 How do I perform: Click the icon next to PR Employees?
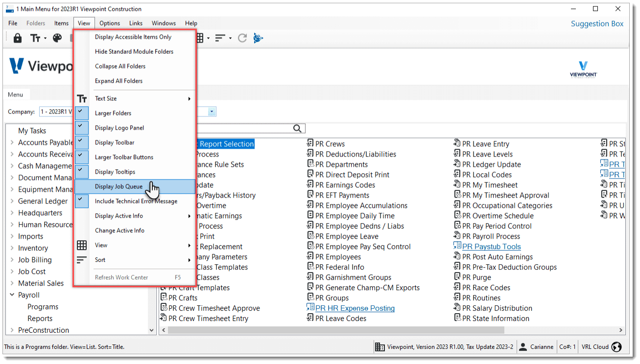click(310, 256)
